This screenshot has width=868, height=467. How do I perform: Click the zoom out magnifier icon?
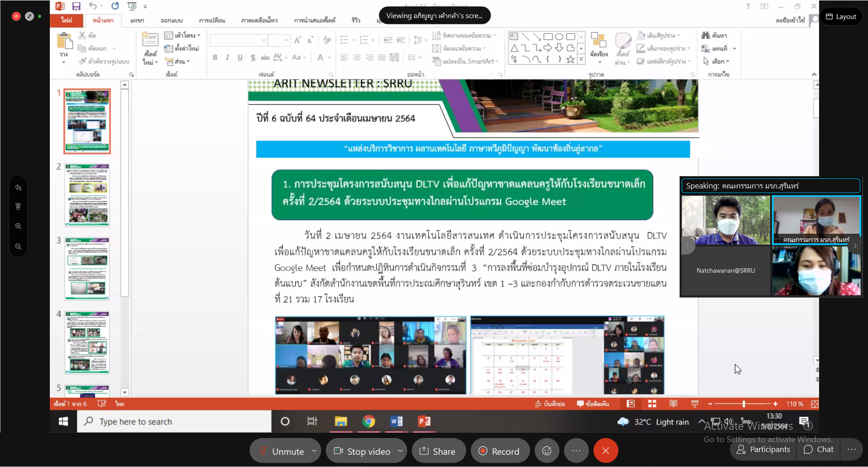(18, 246)
